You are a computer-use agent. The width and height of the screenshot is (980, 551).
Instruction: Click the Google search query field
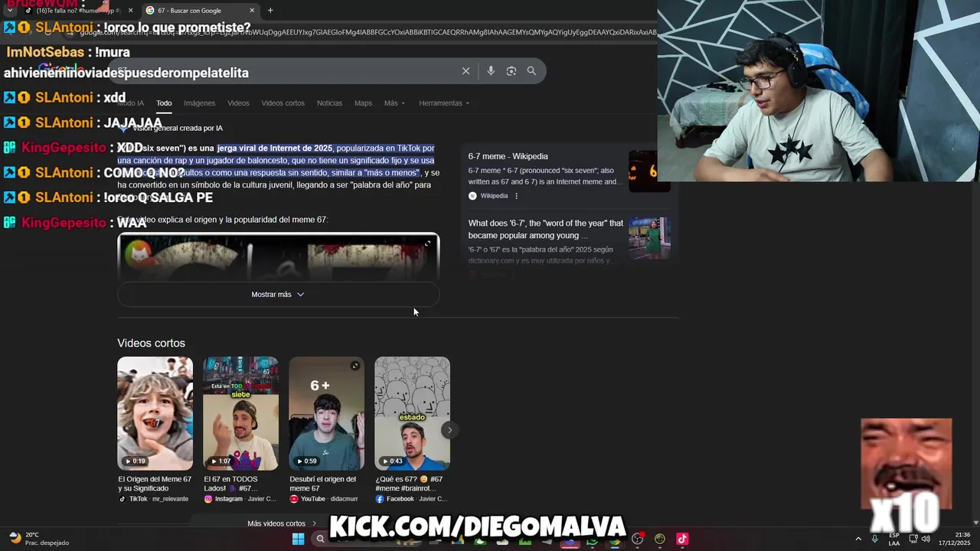coord(283,71)
